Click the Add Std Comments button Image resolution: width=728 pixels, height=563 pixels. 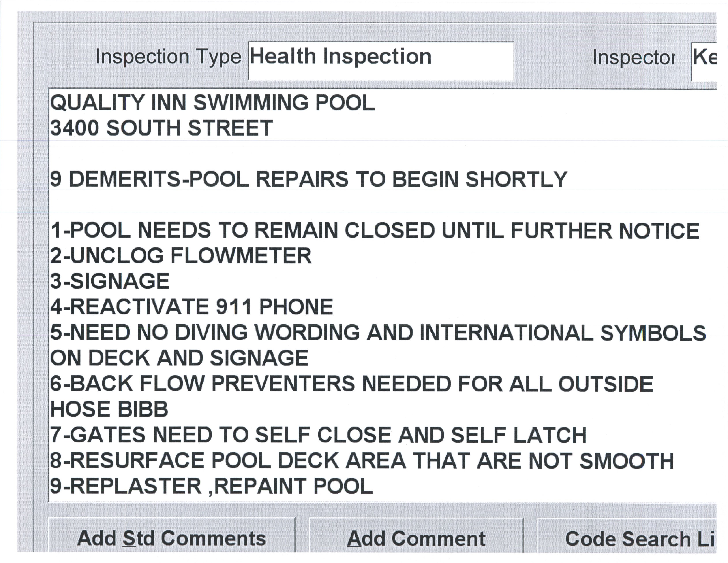(x=171, y=538)
